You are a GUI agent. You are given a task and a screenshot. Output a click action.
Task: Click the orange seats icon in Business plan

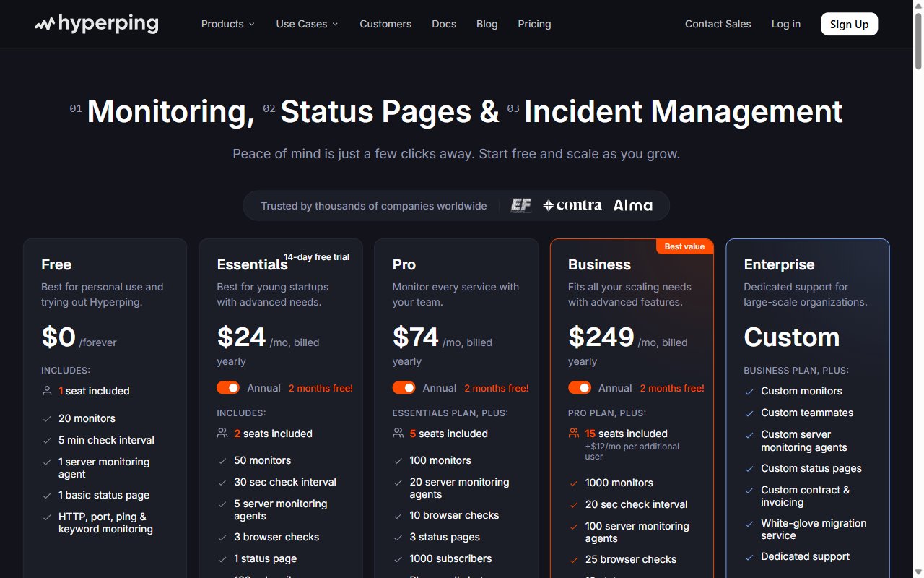point(574,433)
